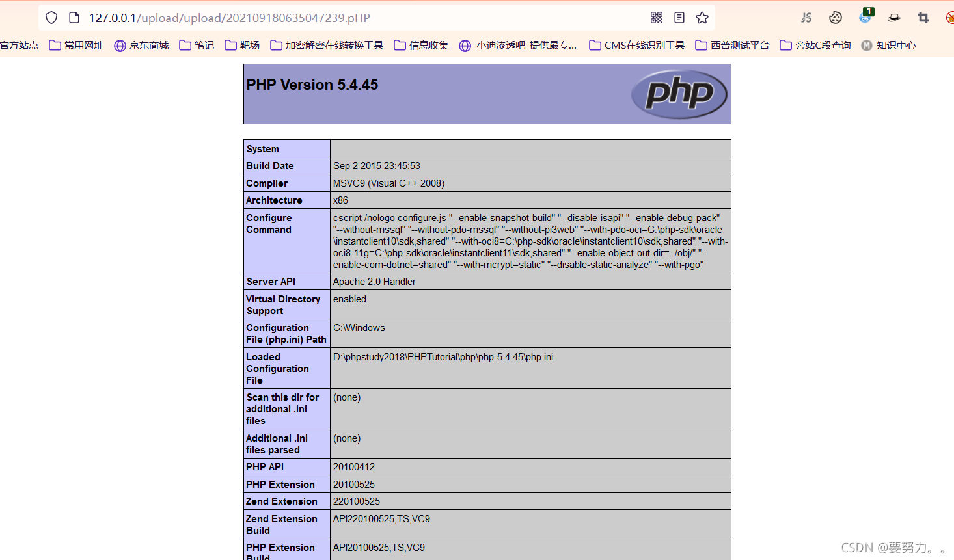Click the cscript configure command text

[x=530, y=241]
